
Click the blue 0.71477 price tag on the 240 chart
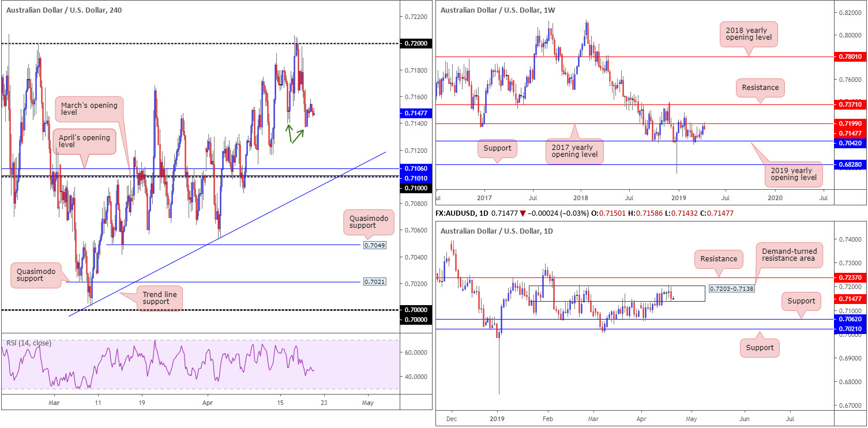pos(415,114)
